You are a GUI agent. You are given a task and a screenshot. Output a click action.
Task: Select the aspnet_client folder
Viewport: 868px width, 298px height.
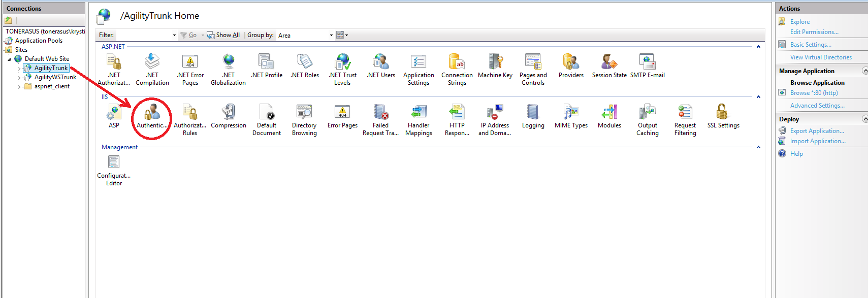click(x=52, y=86)
